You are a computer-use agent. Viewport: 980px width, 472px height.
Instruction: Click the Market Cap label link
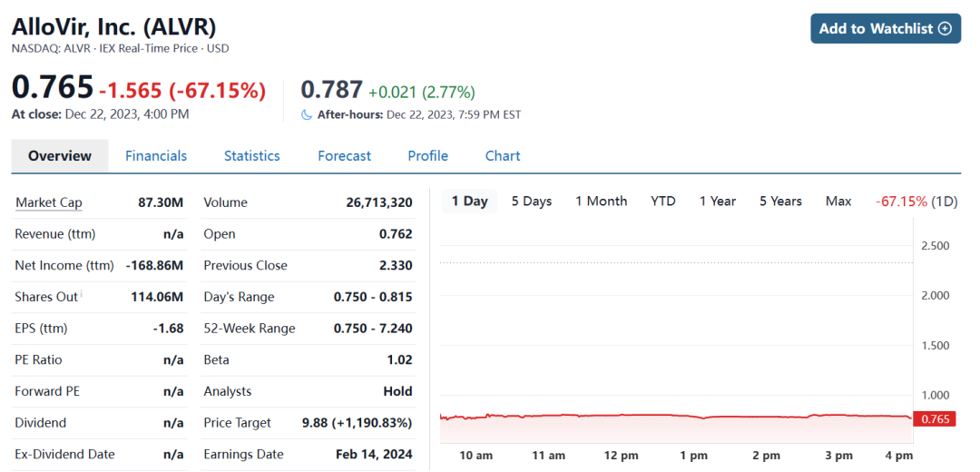[x=49, y=202]
